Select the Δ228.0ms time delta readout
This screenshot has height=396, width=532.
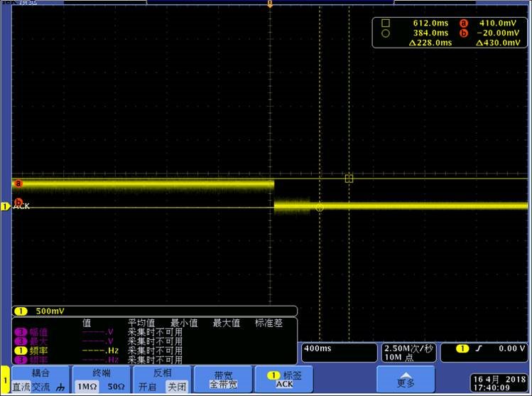tap(430, 43)
